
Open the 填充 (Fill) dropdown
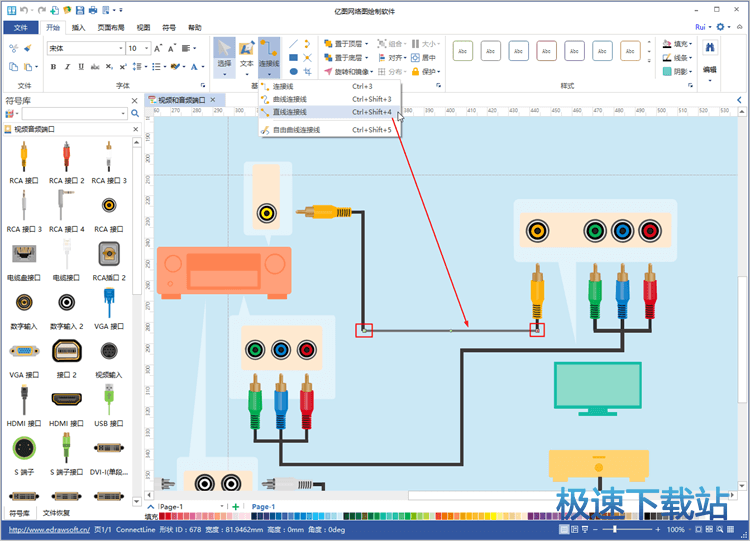point(682,44)
